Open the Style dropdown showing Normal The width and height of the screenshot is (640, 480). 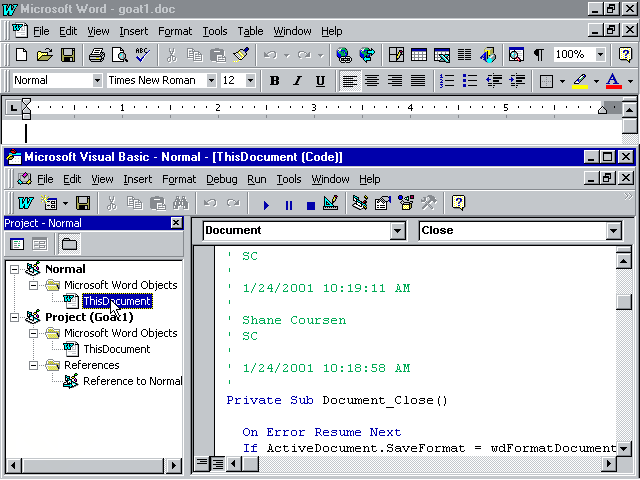click(x=97, y=80)
